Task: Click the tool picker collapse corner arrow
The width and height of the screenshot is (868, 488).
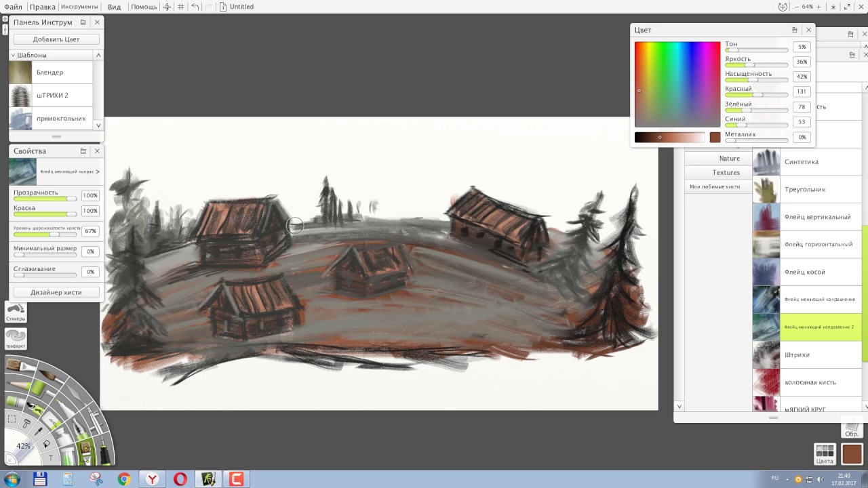Action: pyautogui.click(x=10, y=460)
